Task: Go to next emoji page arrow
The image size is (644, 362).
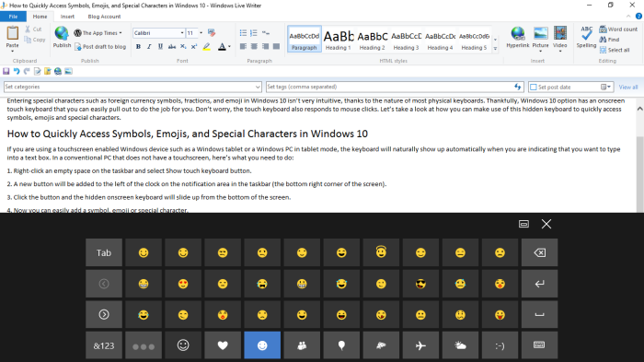Action: pos(104,314)
